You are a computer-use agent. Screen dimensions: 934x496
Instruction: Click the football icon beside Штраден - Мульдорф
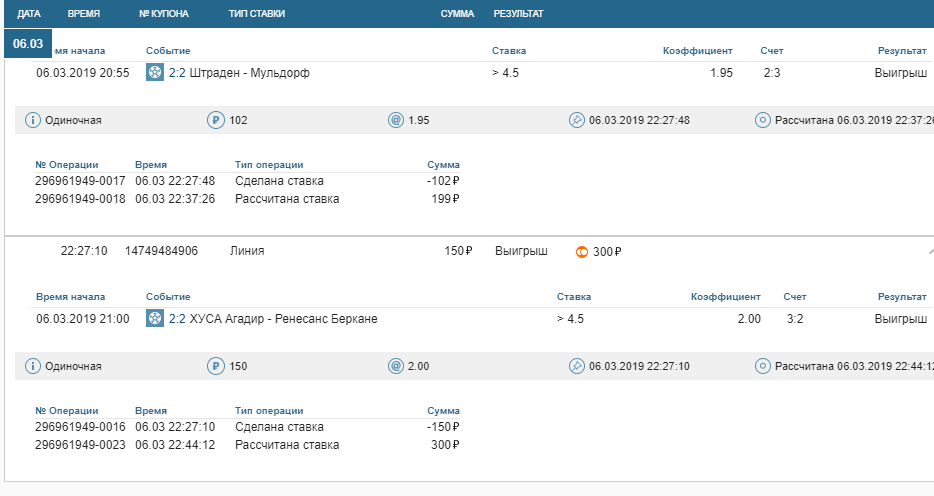pyautogui.click(x=155, y=73)
